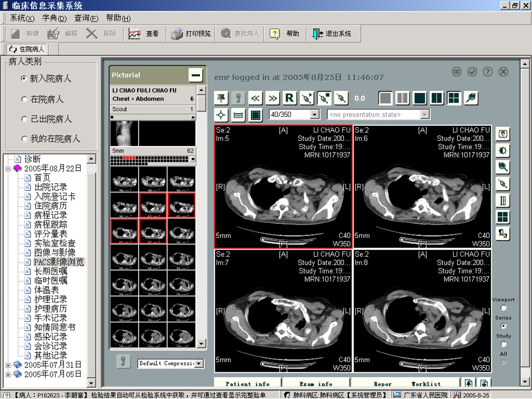Select PACS影像浏览 in the record tree
The image size is (532, 399).
point(59,262)
